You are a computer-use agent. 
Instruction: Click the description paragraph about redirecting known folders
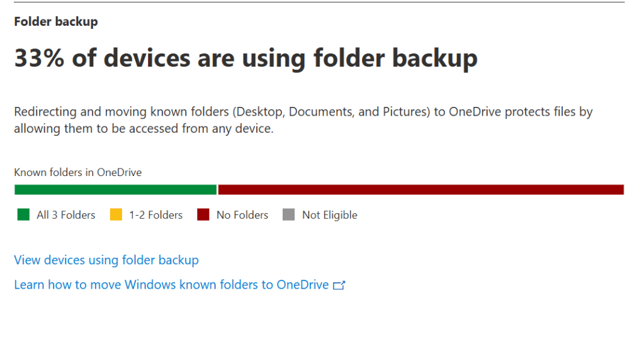pyautogui.click(x=303, y=120)
